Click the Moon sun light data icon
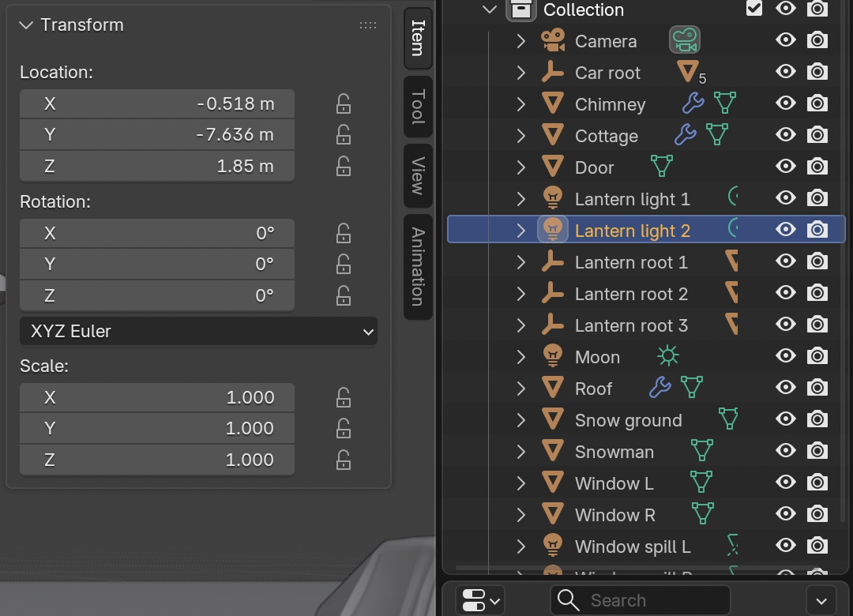This screenshot has width=853, height=616. point(668,356)
